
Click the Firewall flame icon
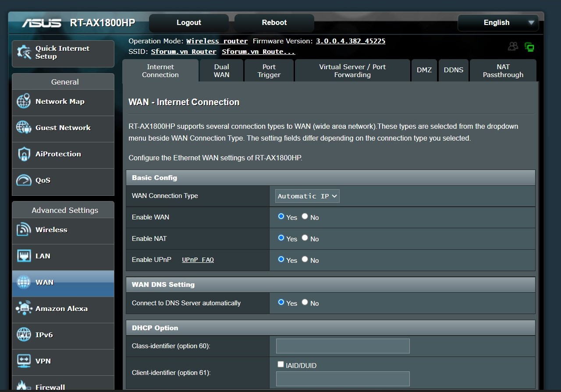[24, 385]
